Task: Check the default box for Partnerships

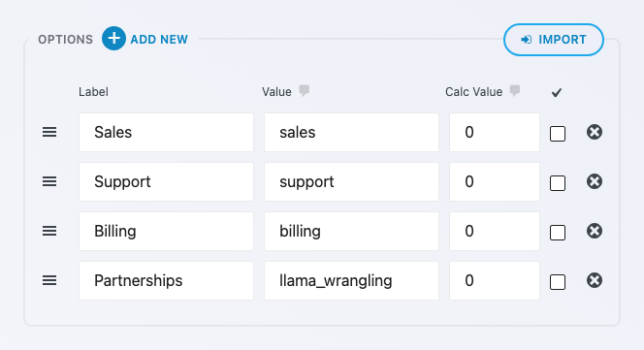Action: point(558,282)
